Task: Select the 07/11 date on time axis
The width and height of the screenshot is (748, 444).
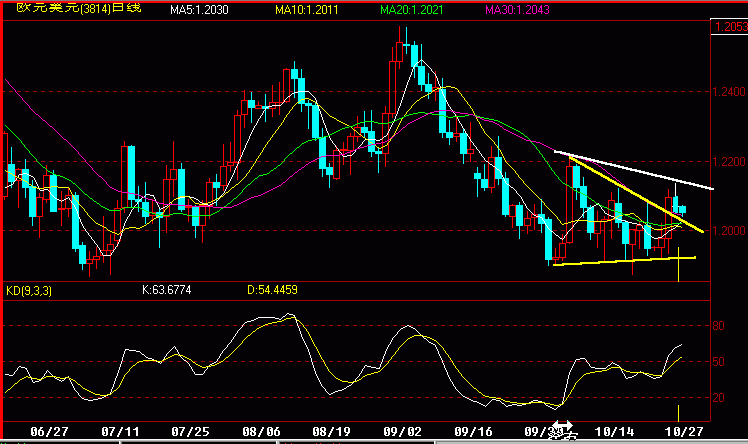Action: [x=120, y=432]
